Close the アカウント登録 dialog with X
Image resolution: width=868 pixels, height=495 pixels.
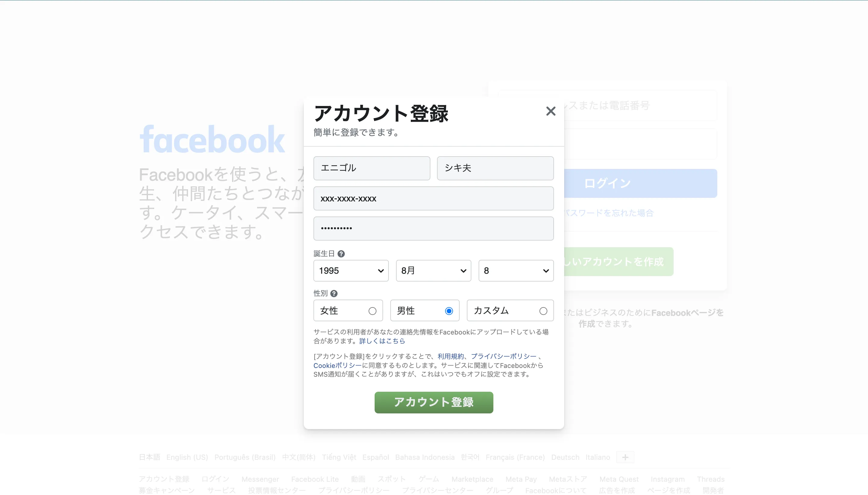tap(551, 111)
